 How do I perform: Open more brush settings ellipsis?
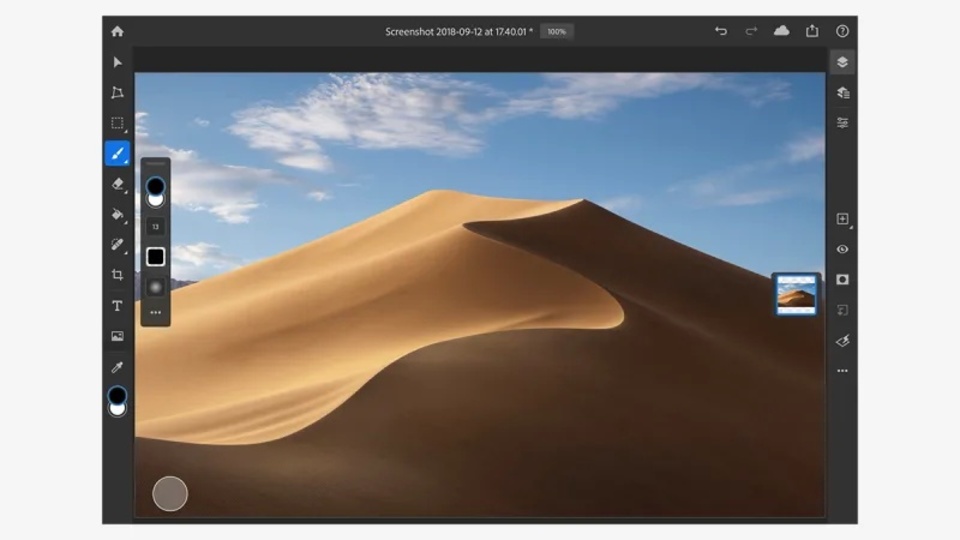point(156,312)
